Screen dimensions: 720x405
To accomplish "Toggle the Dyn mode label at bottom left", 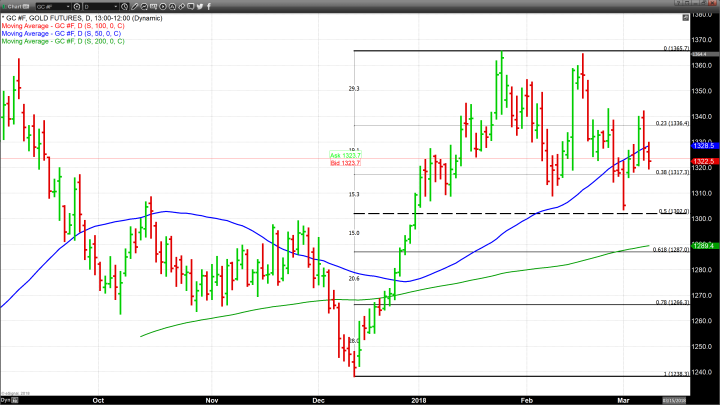I will tap(6, 398).
